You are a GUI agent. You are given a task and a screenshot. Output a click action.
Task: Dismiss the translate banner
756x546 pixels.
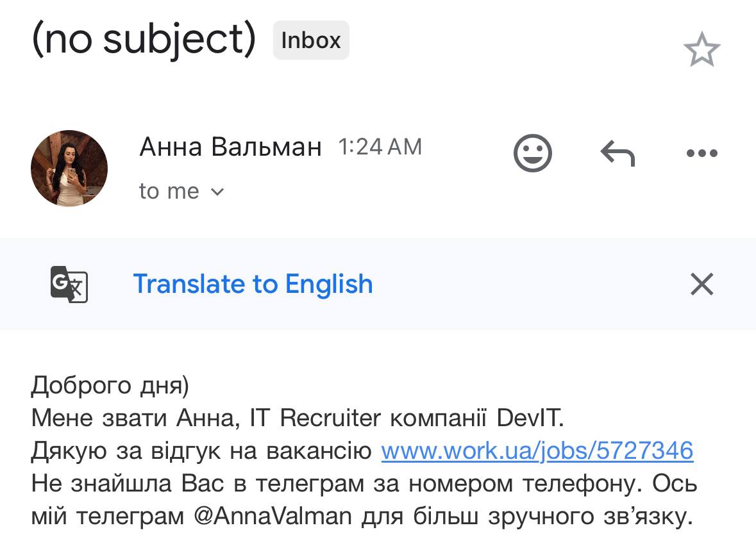click(701, 284)
